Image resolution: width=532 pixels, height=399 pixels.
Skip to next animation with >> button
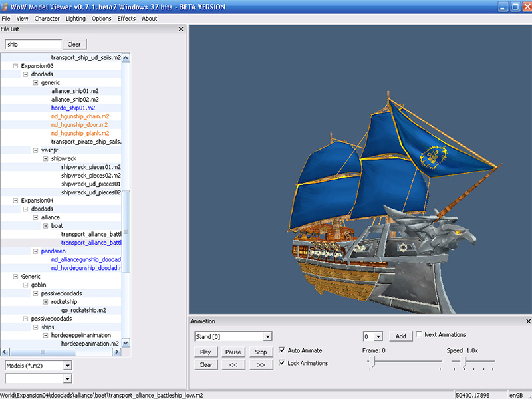[261, 365]
